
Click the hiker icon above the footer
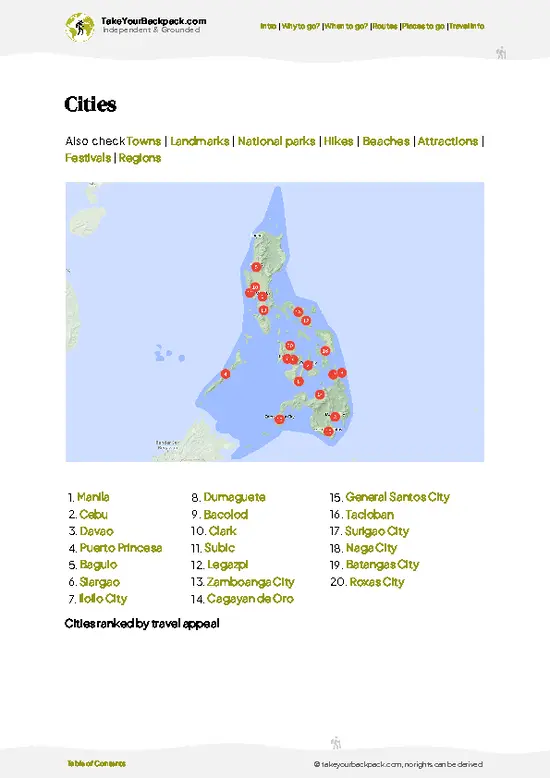pyautogui.click(x=336, y=743)
